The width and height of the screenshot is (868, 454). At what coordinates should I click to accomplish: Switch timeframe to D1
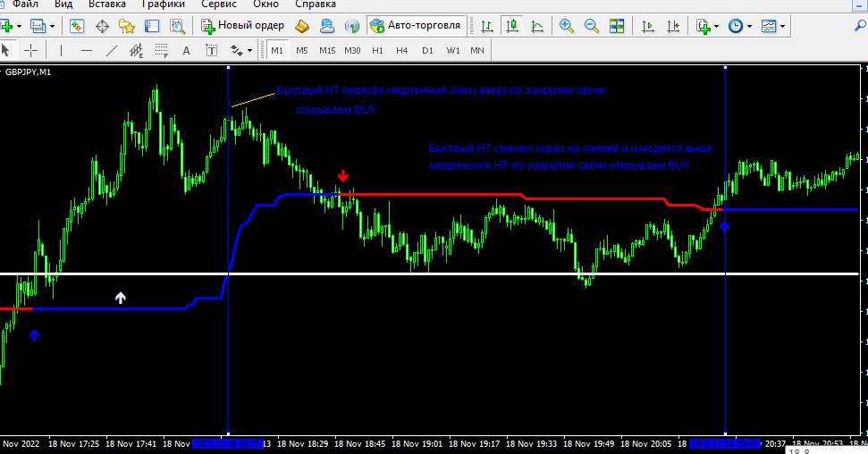click(x=427, y=50)
